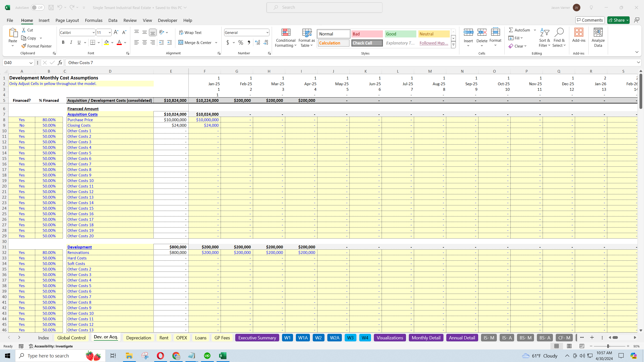Toggle Italic formatting
644x362 pixels.
(x=71, y=42)
